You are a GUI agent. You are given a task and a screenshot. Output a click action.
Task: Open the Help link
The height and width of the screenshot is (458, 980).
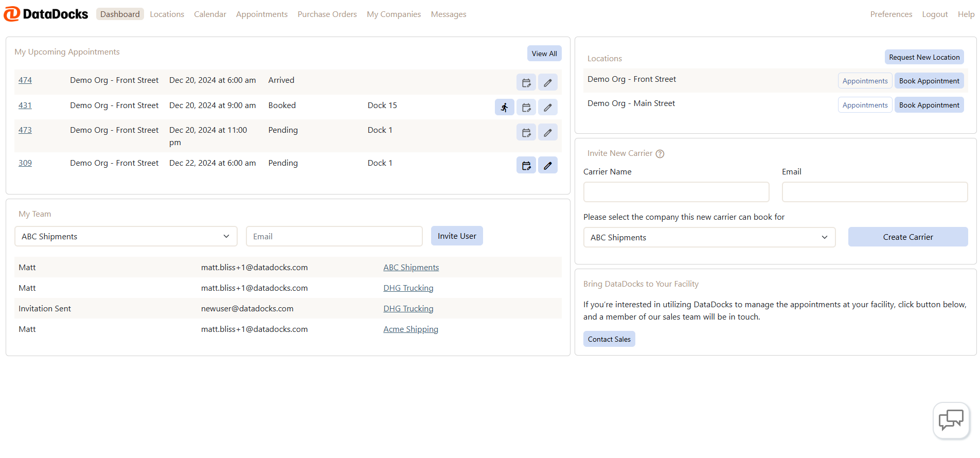tap(966, 14)
